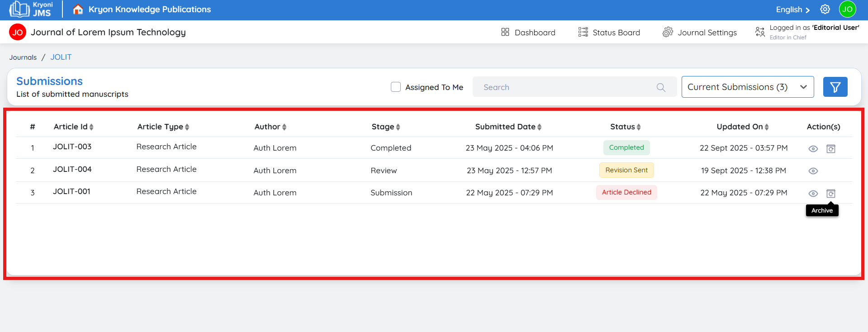The image size is (868, 332).
Task: Open settings gear in top bar
Action: 825,9
